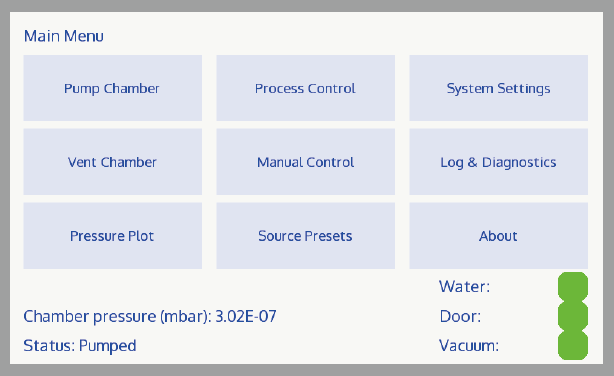Go to System Settings
This screenshot has height=376, width=614.
pos(498,88)
